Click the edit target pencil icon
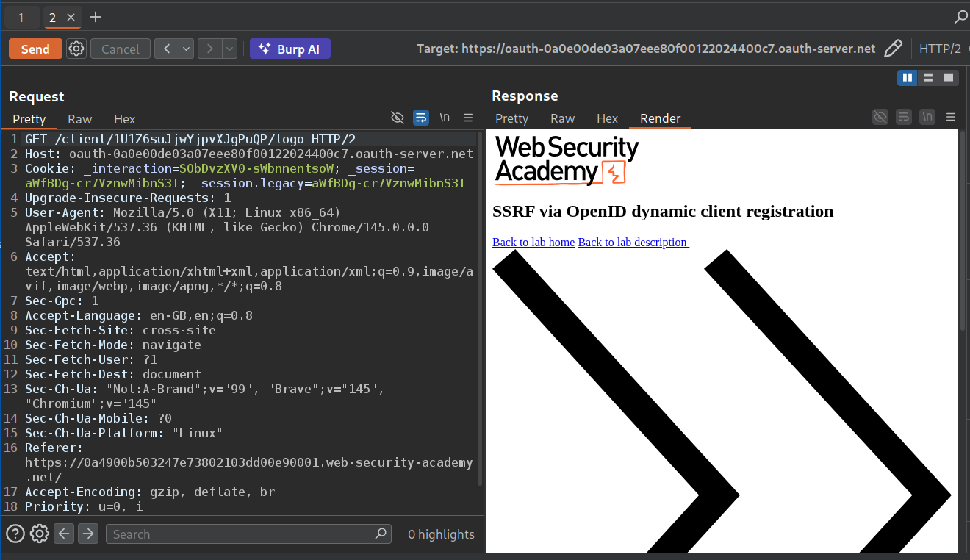Image resolution: width=970 pixels, height=560 pixels. pyautogui.click(x=893, y=49)
